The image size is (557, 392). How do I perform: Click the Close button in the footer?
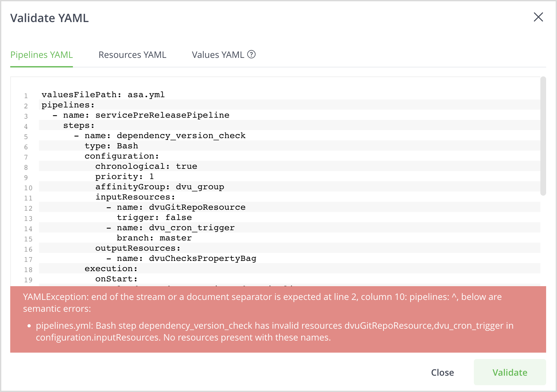tap(442, 372)
